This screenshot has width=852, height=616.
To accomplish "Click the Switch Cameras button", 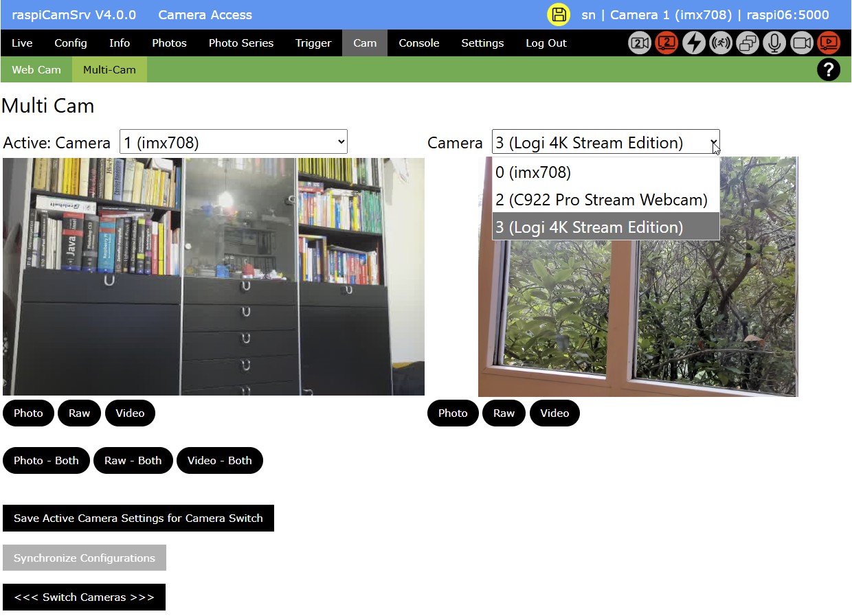I will 84,597.
